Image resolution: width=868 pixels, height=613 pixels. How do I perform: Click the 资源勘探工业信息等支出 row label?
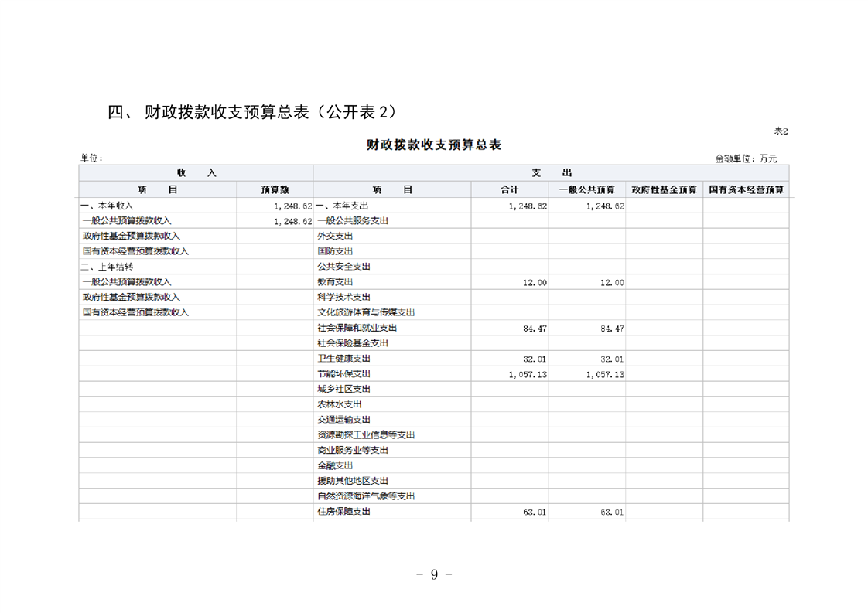[x=366, y=435]
